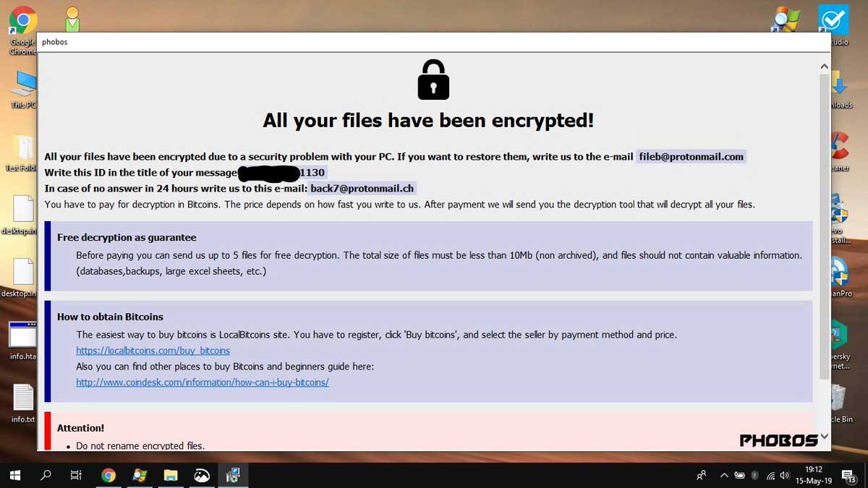
Task: Click the Windows Start button
Action: pyautogui.click(x=15, y=475)
